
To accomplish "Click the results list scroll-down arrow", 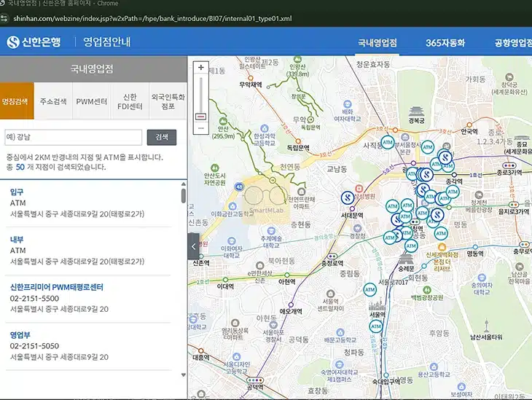I will click(x=184, y=375).
